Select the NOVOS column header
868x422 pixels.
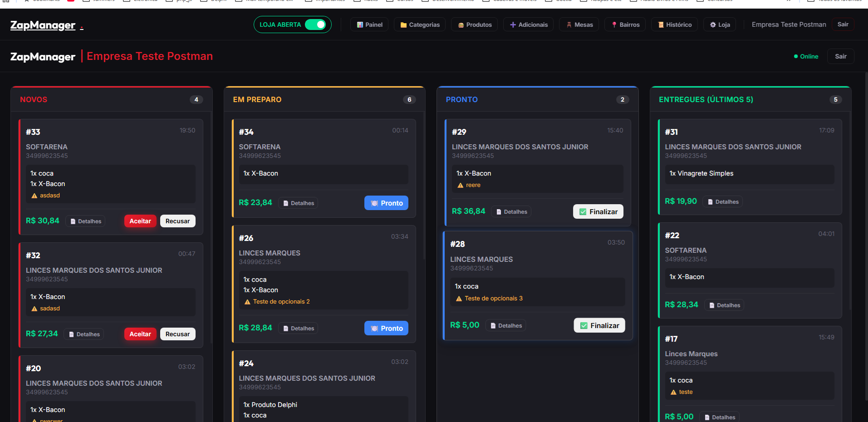point(34,99)
